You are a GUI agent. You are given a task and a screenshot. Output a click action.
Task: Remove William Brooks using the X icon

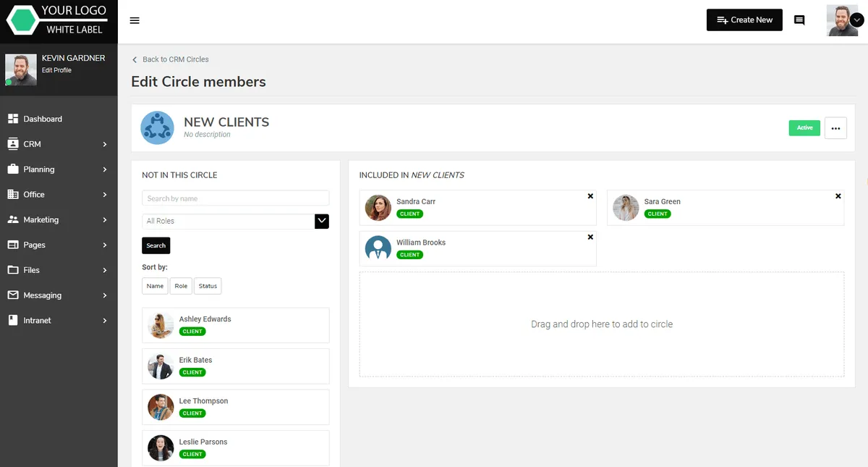(x=590, y=237)
